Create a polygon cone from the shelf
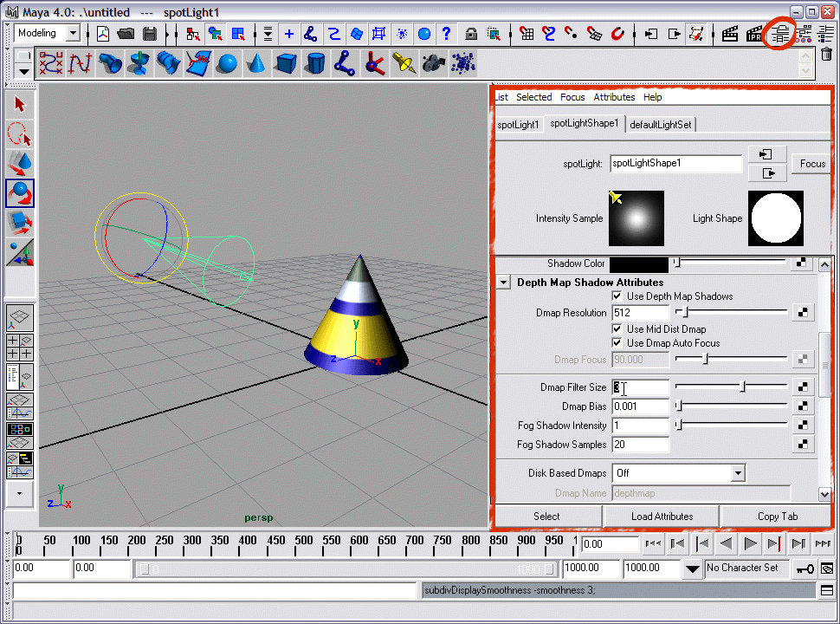The image size is (840, 624). (255, 63)
